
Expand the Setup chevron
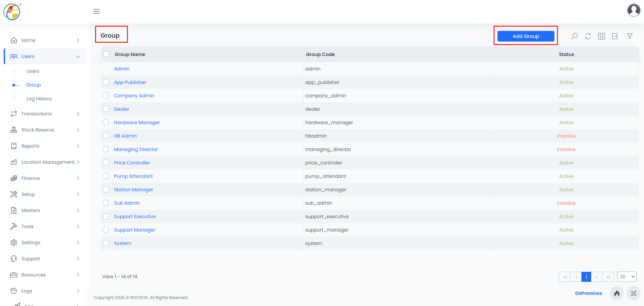(x=78, y=194)
